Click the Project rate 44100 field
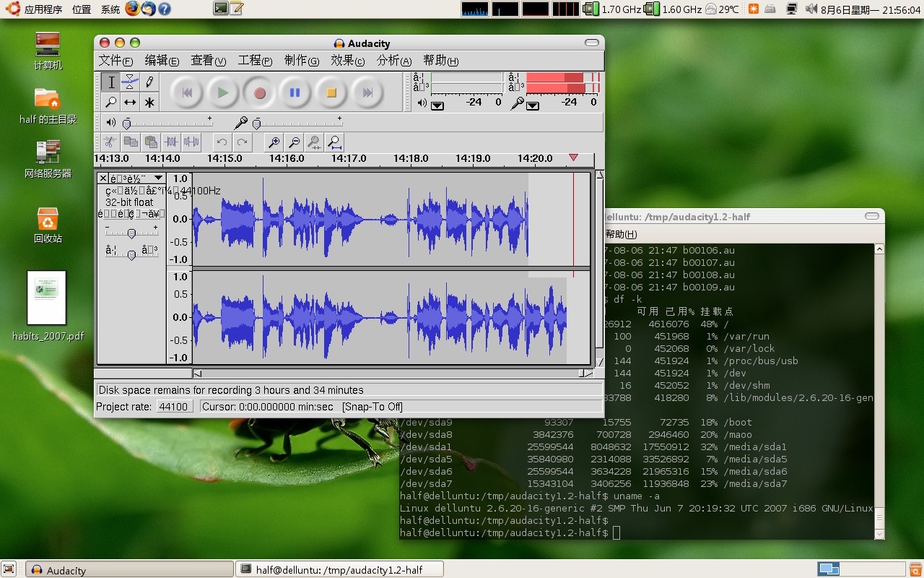Viewport: 924px width, 578px height. 175,407
